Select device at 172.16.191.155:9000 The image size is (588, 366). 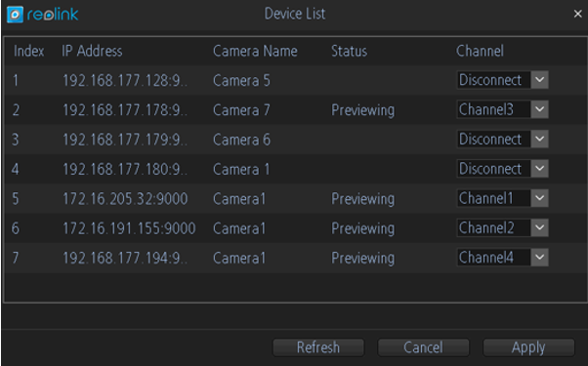point(296,228)
